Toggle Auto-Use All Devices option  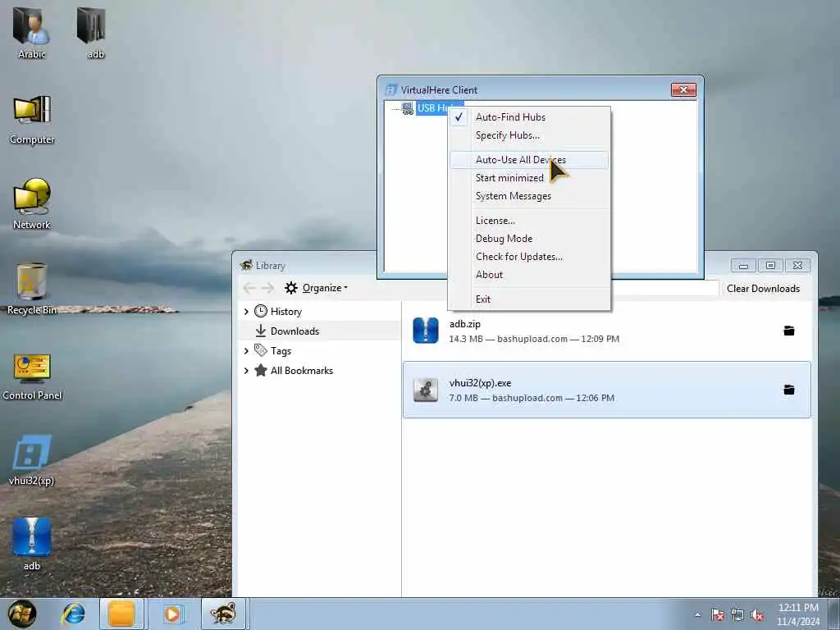coord(529,160)
